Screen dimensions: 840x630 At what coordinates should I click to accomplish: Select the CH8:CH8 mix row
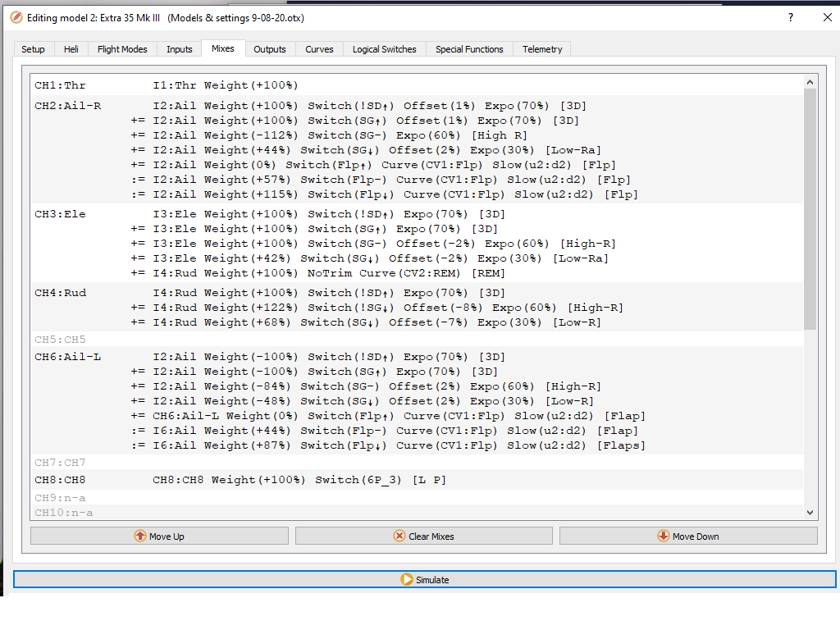click(246, 479)
